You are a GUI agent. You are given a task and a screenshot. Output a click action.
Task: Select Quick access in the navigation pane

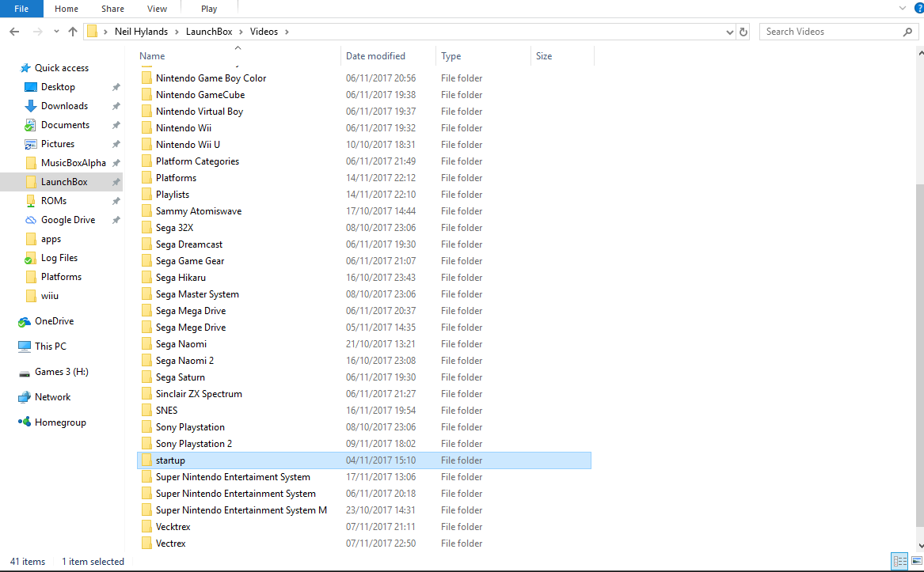tap(62, 68)
